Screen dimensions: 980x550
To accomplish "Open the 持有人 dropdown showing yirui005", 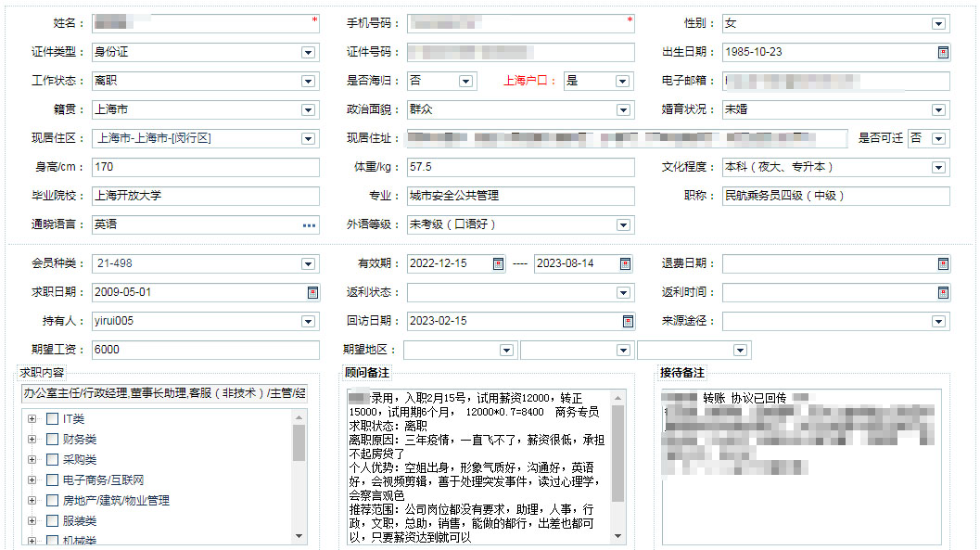I will tap(308, 321).
